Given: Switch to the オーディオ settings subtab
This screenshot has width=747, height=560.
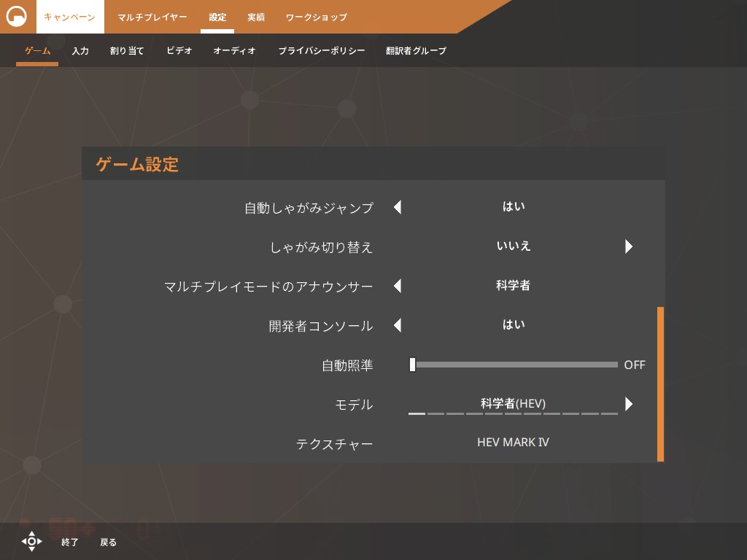Looking at the screenshot, I should click(234, 50).
